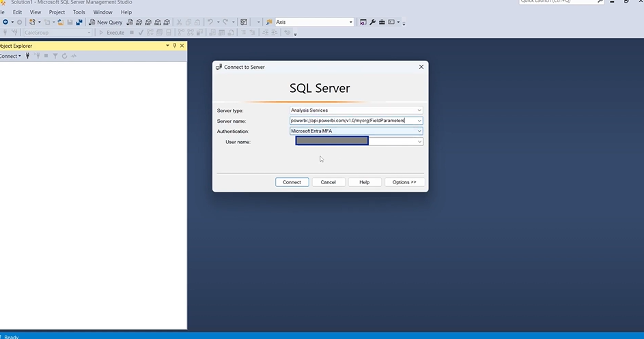Click the Options >> button
Viewport: 644px width, 339px height.
point(404,182)
